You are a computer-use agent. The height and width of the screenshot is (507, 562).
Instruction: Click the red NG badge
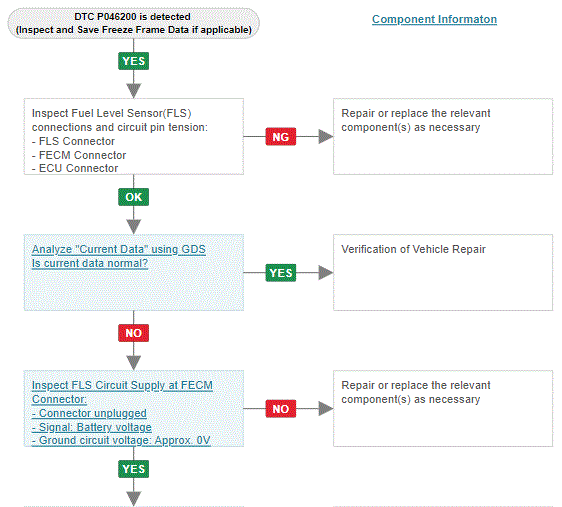pos(281,137)
